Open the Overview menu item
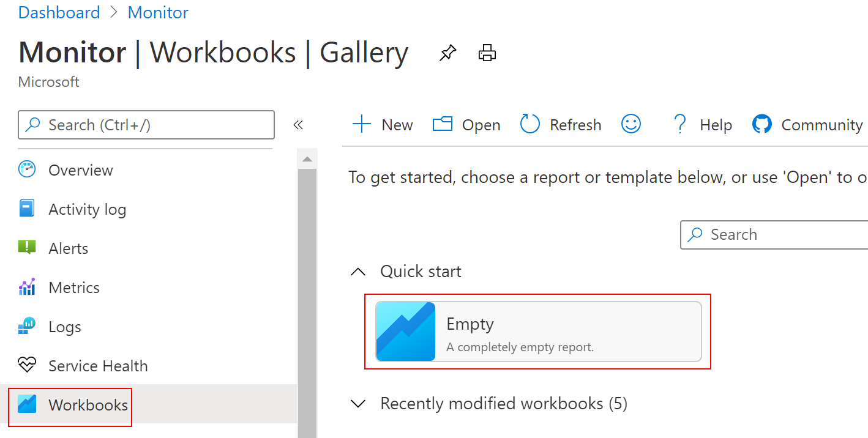 (149, 169)
